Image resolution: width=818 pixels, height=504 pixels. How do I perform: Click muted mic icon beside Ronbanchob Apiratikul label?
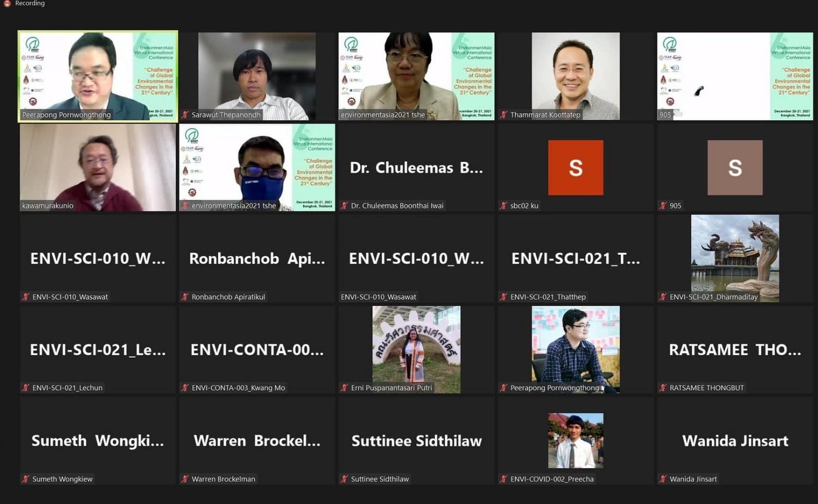coord(185,297)
